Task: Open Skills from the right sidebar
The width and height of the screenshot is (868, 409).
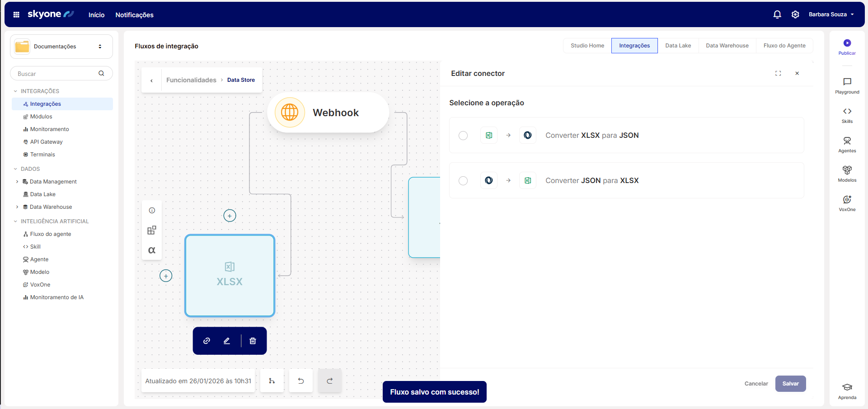Action: (847, 111)
